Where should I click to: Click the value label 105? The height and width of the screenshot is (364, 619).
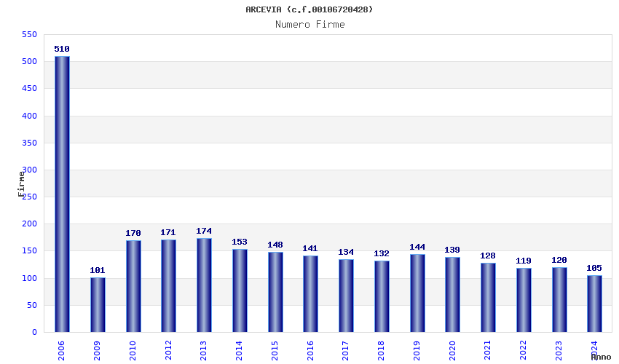click(594, 268)
